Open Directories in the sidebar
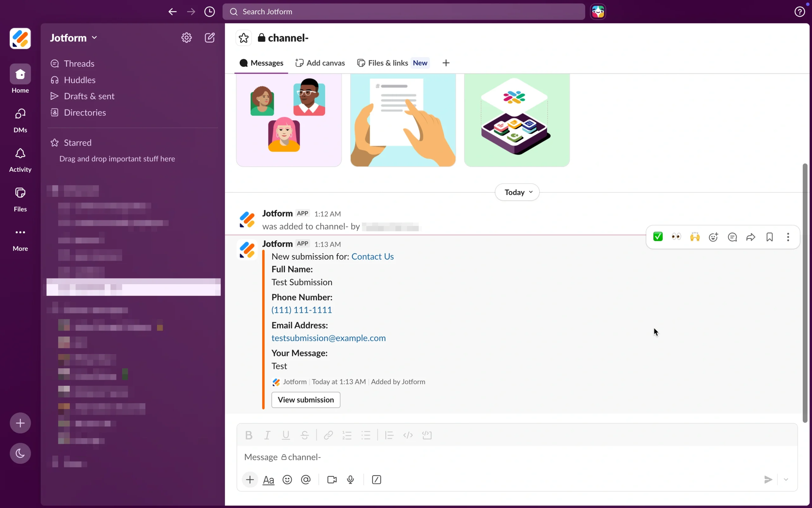812x508 pixels. (78, 112)
